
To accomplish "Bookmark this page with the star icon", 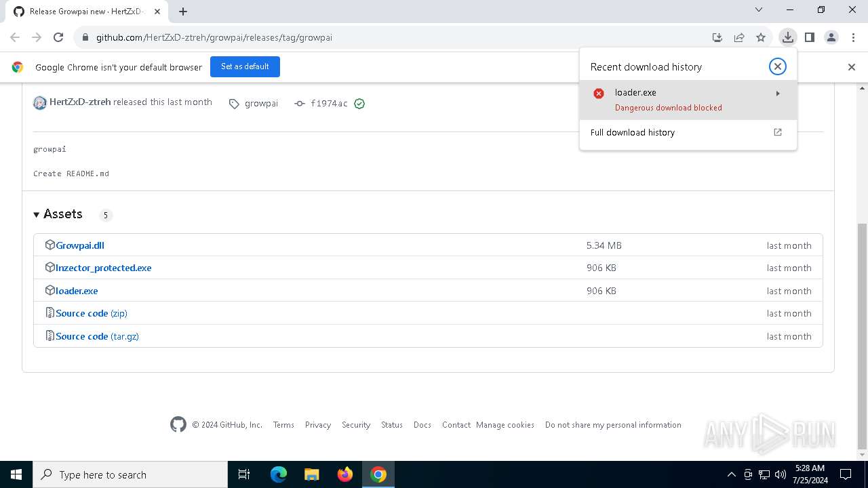I will point(761,37).
